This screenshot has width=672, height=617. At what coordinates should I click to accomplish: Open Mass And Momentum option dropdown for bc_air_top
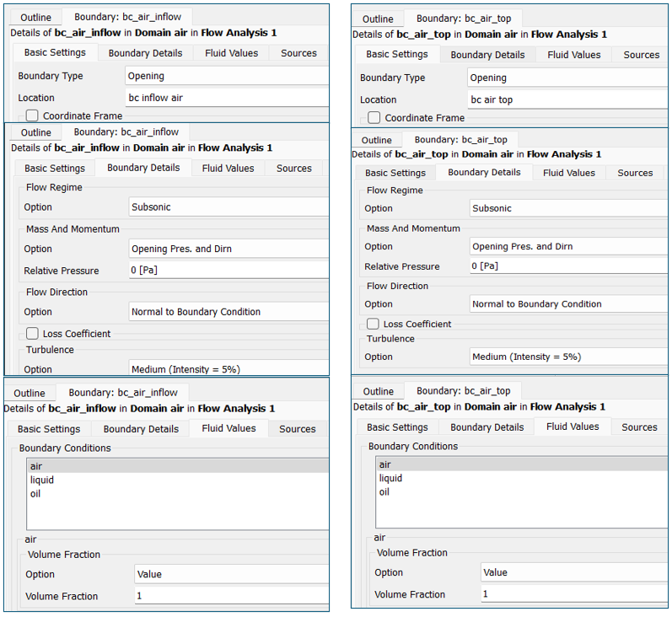568,246
